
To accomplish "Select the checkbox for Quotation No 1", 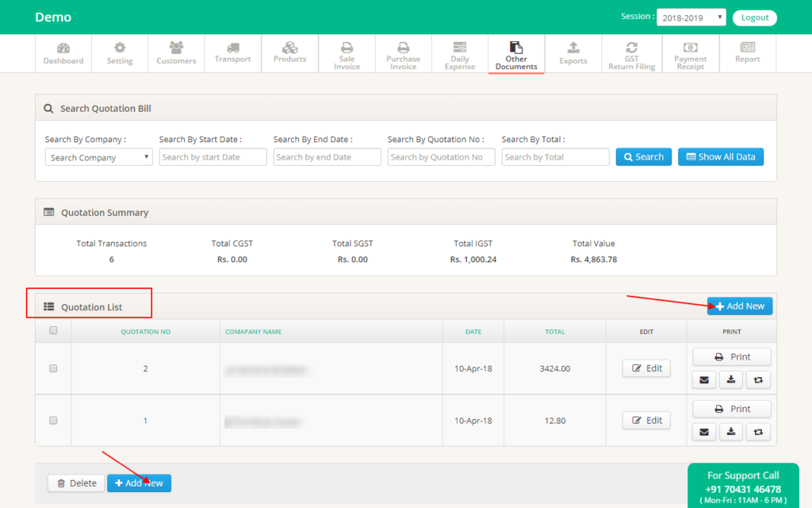I will (x=53, y=420).
